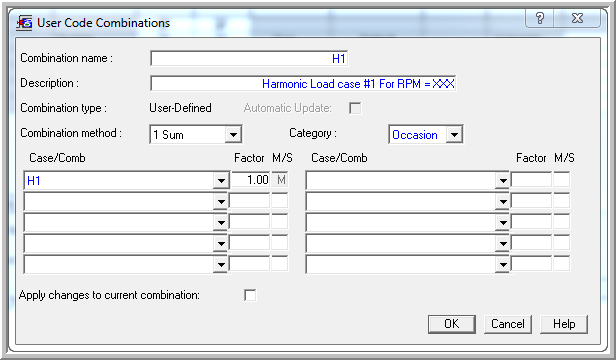Screen dimensions: 616x360
Task: Expand the second right Case/Comb dropdown
Action: [502, 202]
